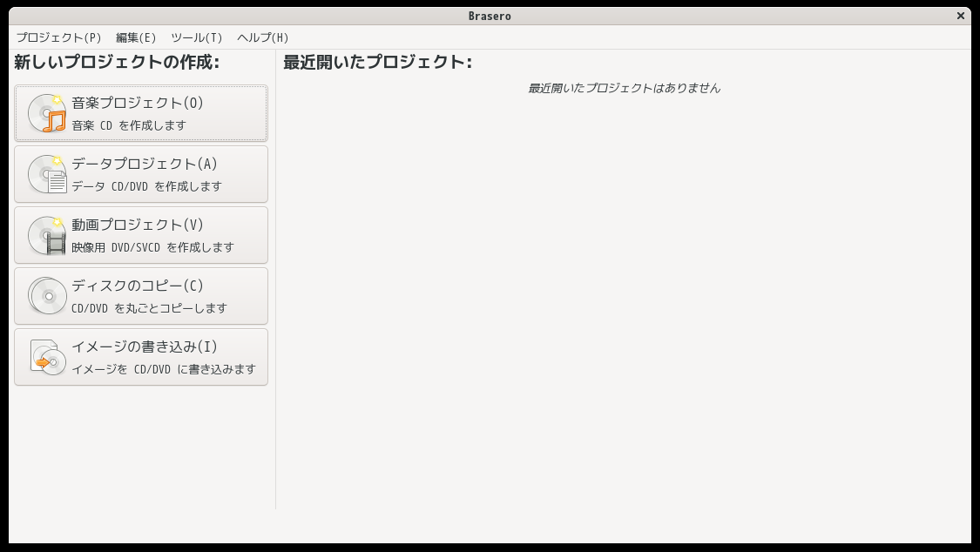Click the 映像用 DVD/SVCD を作成します description

tap(152, 247)
